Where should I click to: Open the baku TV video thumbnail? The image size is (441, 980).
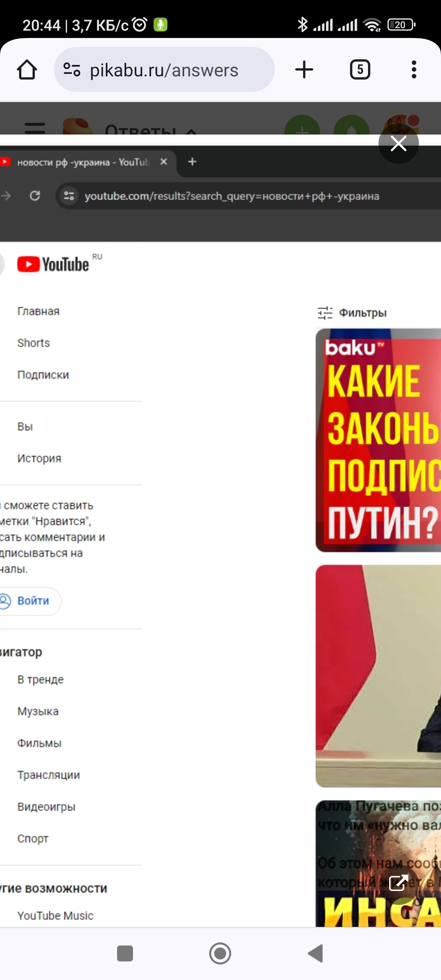coord(378,440)
